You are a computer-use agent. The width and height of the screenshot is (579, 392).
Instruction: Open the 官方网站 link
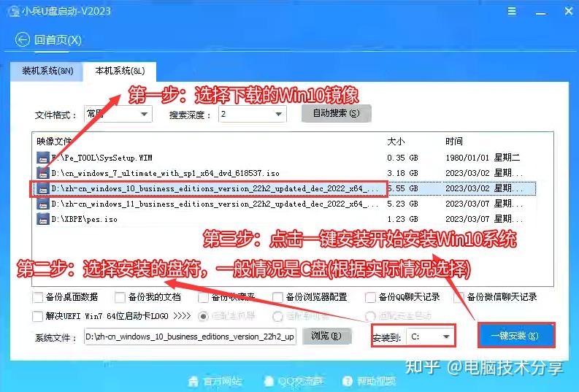coord(222,381)
